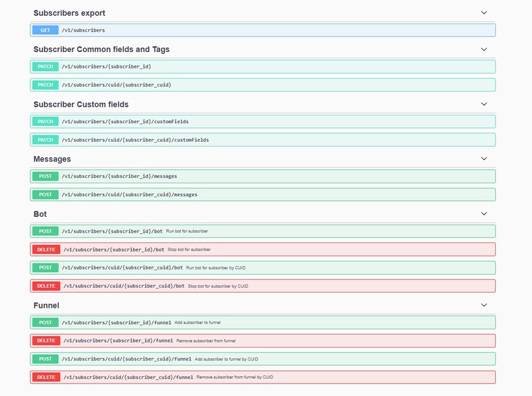This screenshot has width=532, height=396.
Task: Click DELETE badge for Stop bot for subscriber
Action: pos(45,250)
